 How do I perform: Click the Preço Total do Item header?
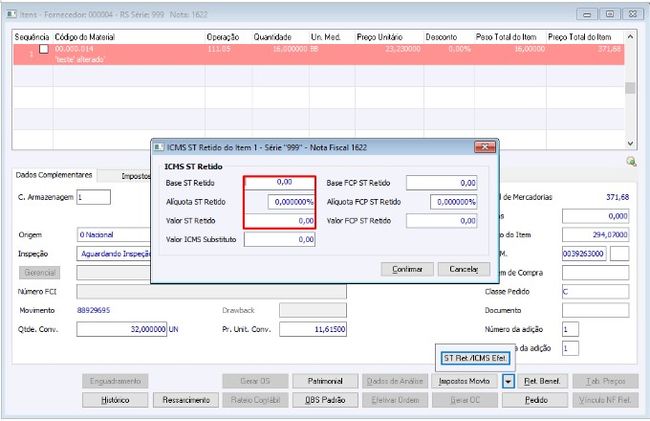(x=580, y=37)
